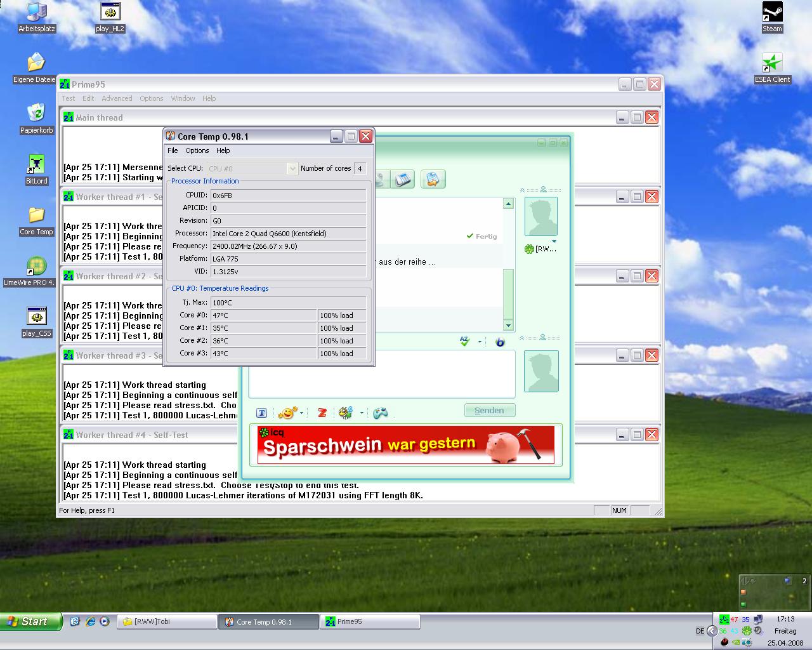The height and width of the screenshot is (650, 812).
Task: Open the Arbeitsplatz desktop icon
Action: tap(36, 17)
